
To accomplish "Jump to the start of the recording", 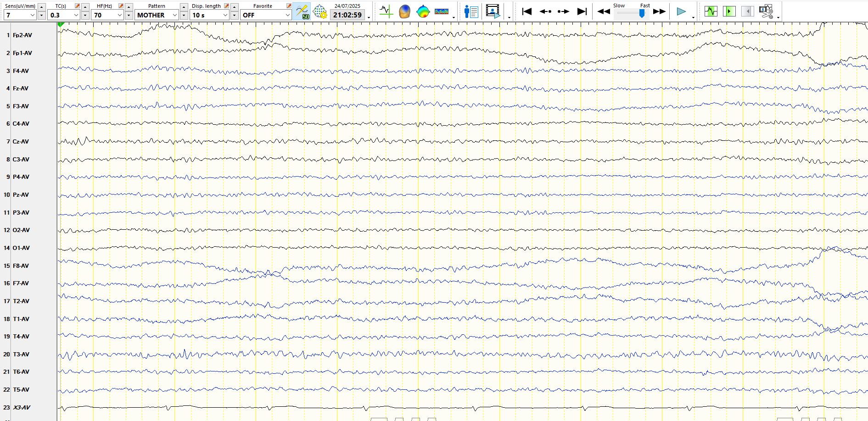I will pos(527,11).
